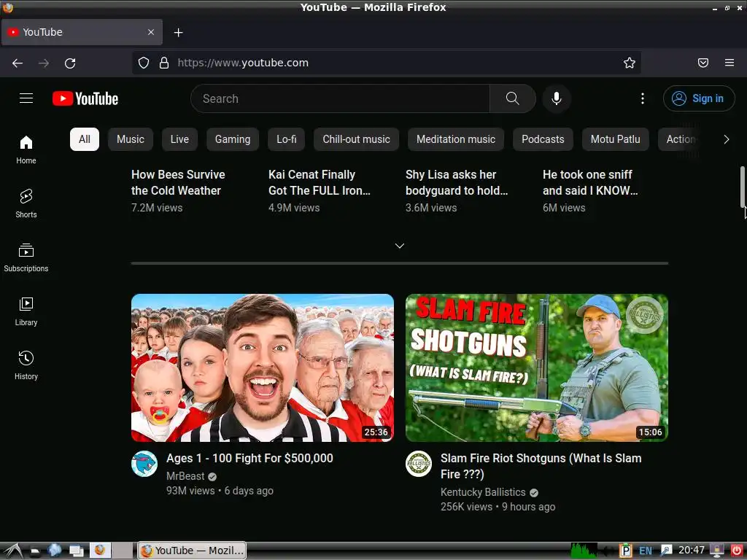This screenshot has height=560, width=747.
Task: Open 'Slam Fire Riot Shotguns' video title
Action: point(541,466)
